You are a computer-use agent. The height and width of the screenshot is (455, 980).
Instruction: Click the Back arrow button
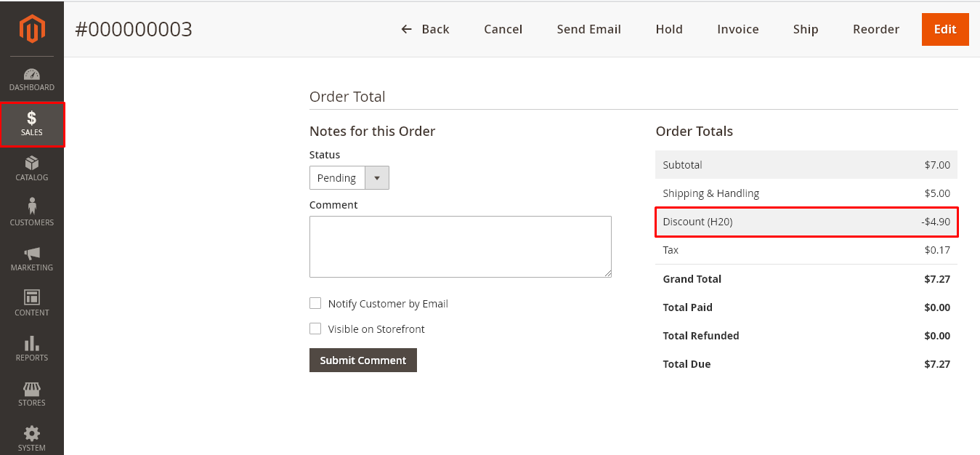click(425, 29)
